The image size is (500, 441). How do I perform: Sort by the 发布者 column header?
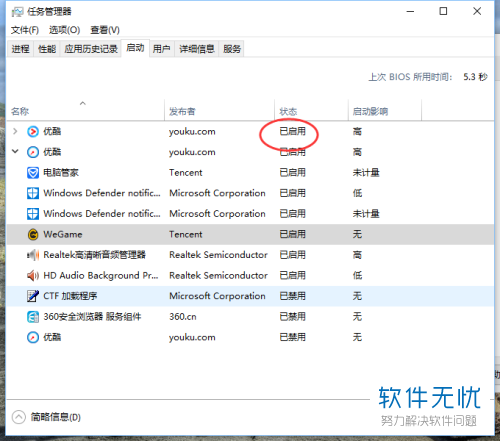tap(220, 110)
